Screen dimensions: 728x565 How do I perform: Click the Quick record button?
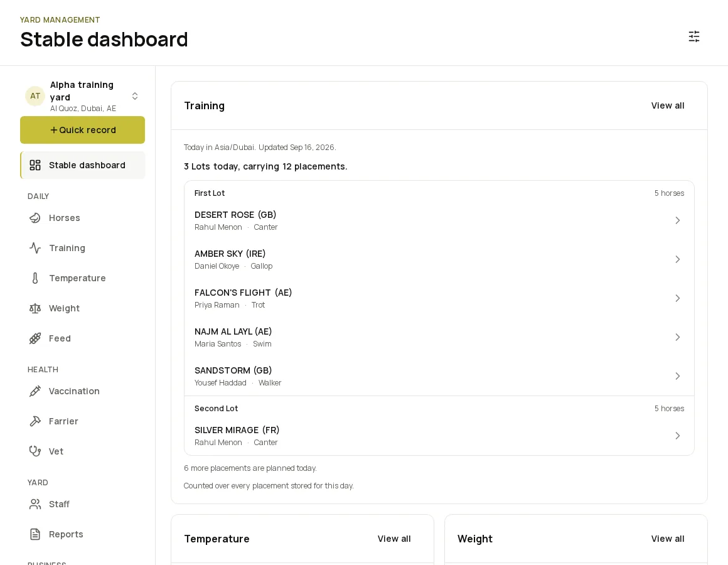83,130
